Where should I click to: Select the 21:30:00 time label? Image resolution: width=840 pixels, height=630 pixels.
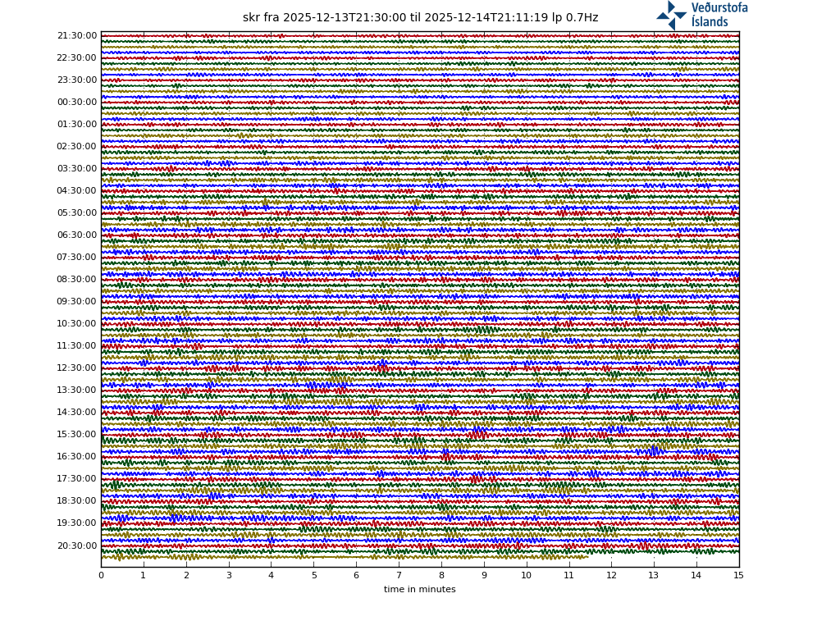[x=77, y=36]
